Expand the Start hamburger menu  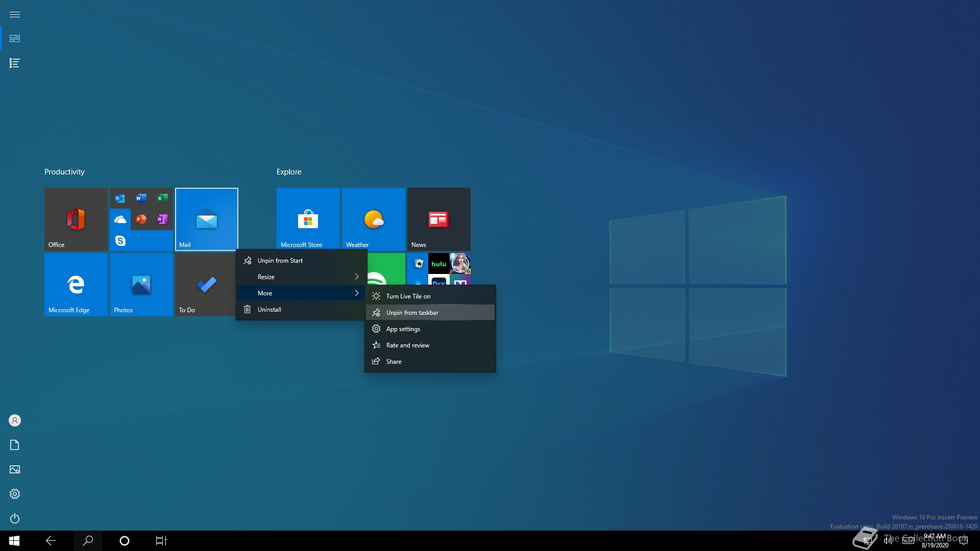(15, 14)
